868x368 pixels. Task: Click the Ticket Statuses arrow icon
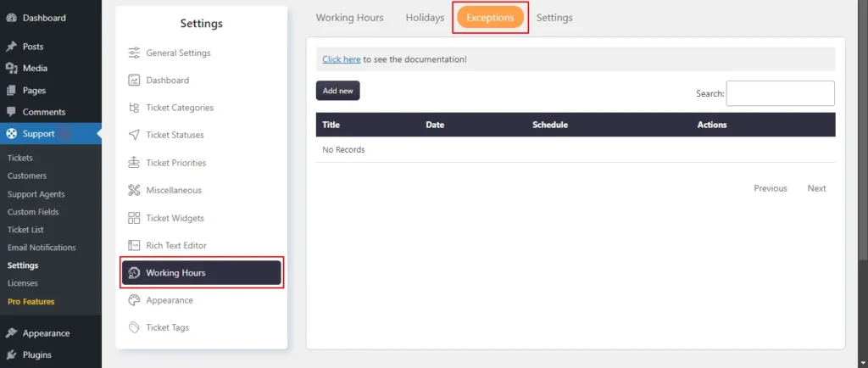pyautogui.click(x=134, y=135)
